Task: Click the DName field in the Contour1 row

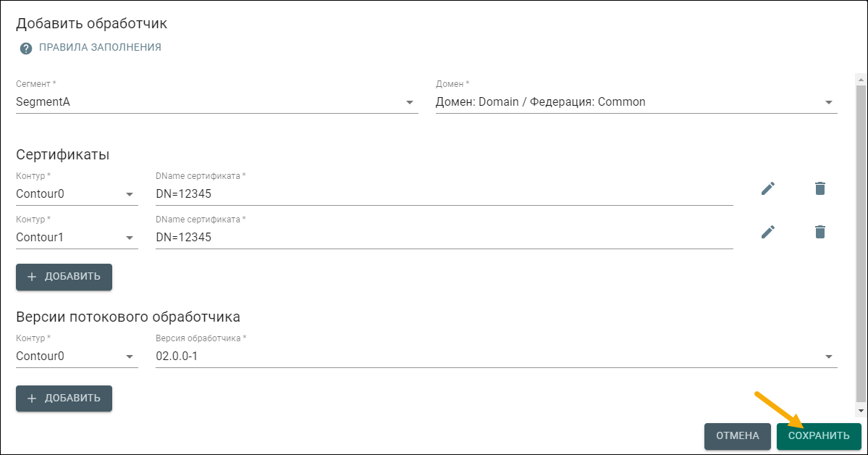Action: point(444,238)
